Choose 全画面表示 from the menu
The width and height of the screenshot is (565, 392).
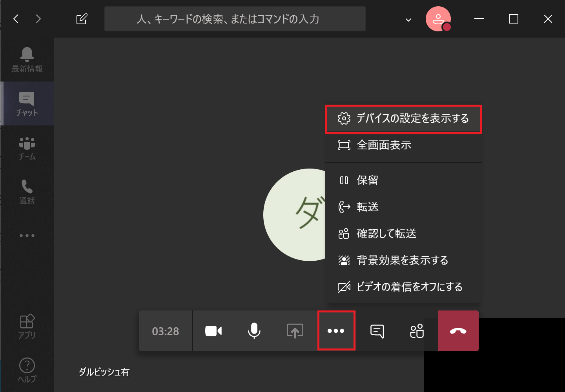click(x=404, y=145)
